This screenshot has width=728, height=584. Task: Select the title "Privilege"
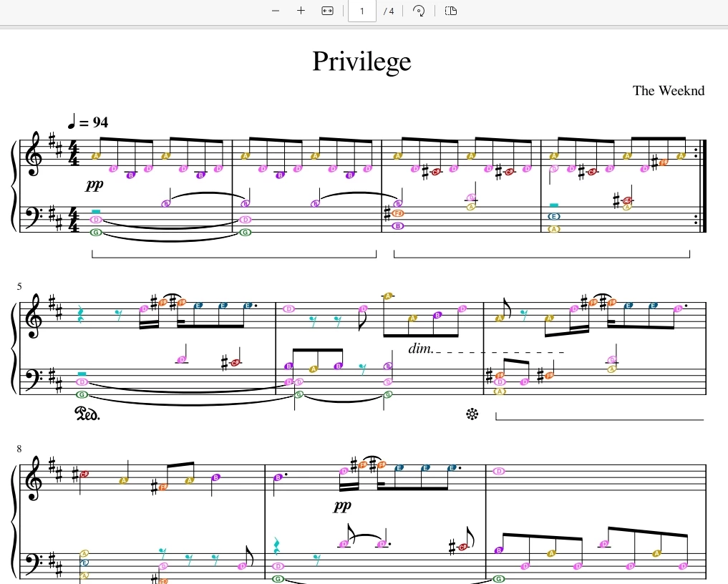[x=361, y=62]
